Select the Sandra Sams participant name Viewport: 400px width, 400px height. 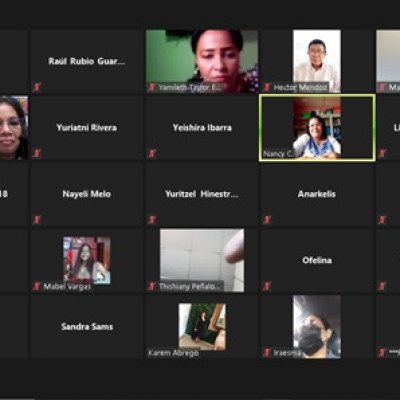(x=87, y=327)
